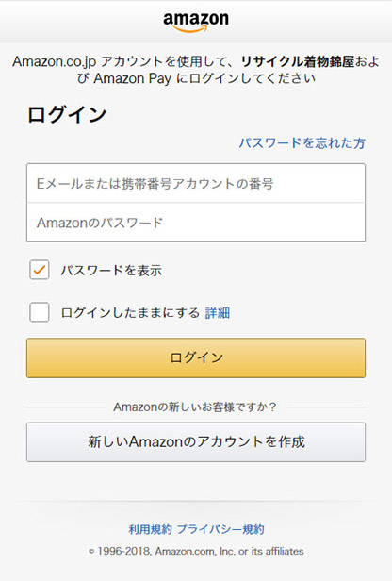392x581 pixels.
Task: Click the Amazon logo at top
Action: click(x=196, y=22)
